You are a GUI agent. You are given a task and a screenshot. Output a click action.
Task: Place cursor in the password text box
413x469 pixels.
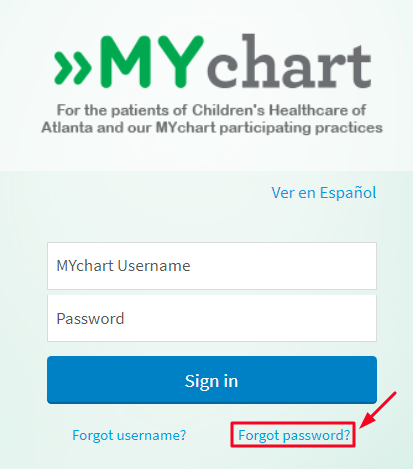tap(212, 318)
